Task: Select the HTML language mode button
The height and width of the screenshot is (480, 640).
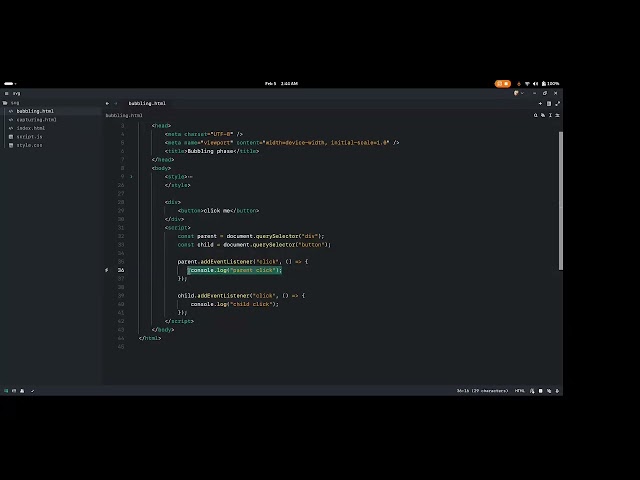Action: pyautogui.click(x=520, y=391)
